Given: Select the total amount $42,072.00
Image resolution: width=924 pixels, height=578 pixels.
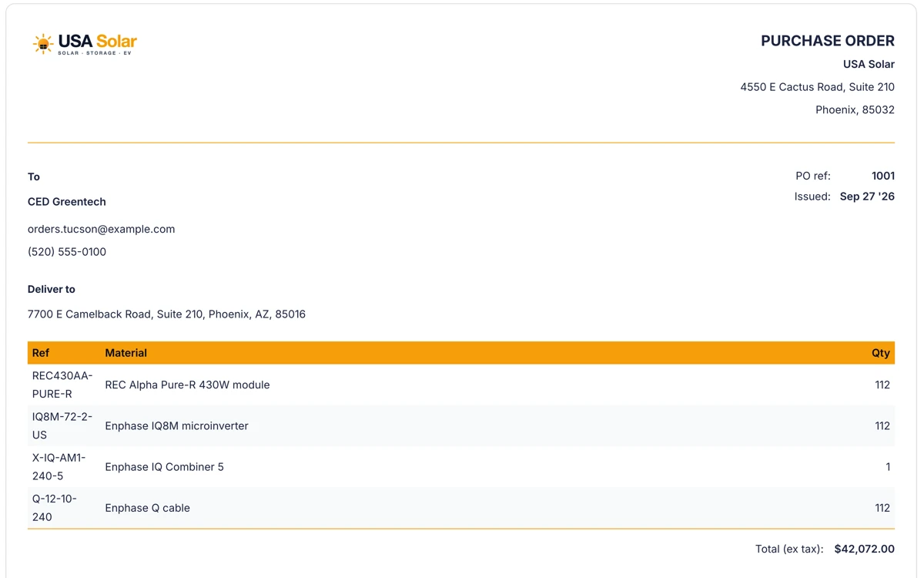Looking at the screenshot, I should (865, 549).
